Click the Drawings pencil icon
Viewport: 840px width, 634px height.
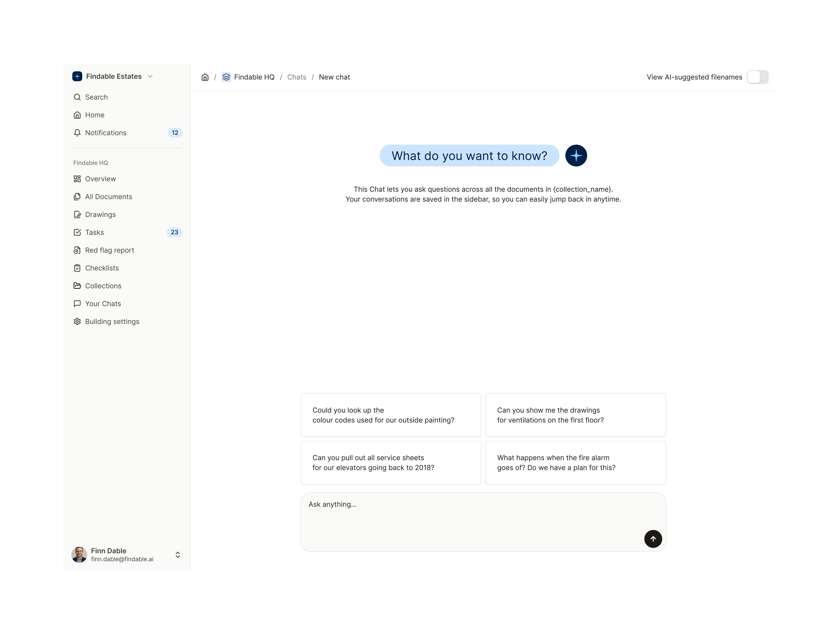click(77, 215)
